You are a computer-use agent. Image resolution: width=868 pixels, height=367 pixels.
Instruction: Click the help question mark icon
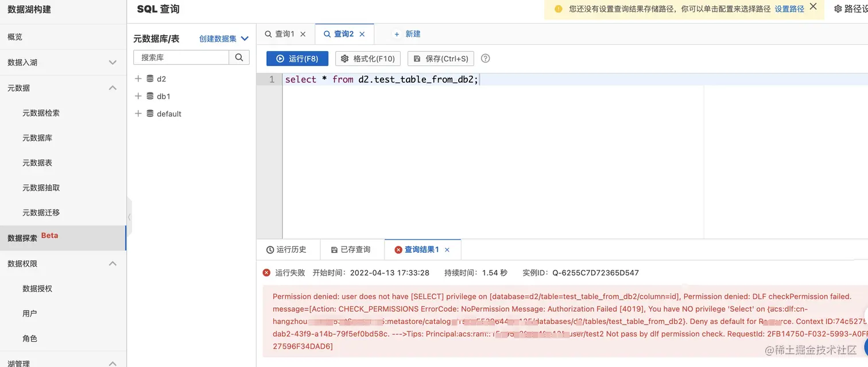[x=486, y=58]
